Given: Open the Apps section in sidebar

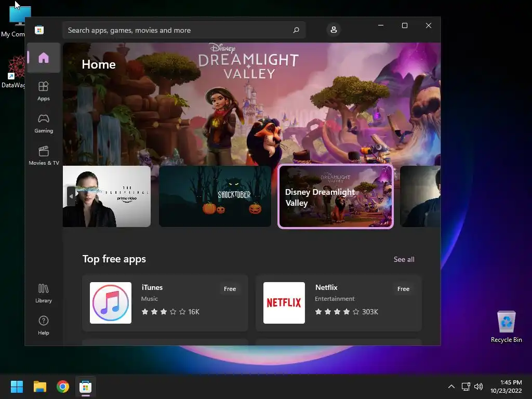Looking at the screenshot, I should pyautogui.click(x=44, y=91).
